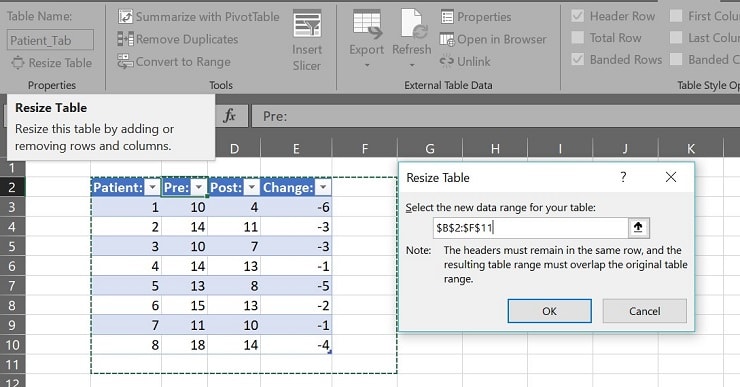Click the Change cell with value -2
Viewport: 740px width, 387px height.
click(296, 305)
